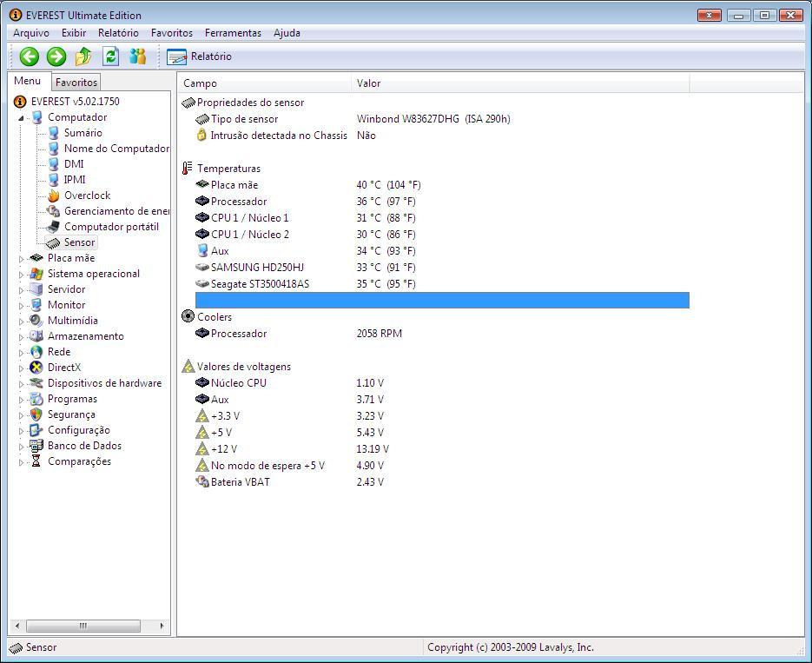Screen dimensions: 812x663
Task: Expand the Monitor tree node
Action: point(21,306)
